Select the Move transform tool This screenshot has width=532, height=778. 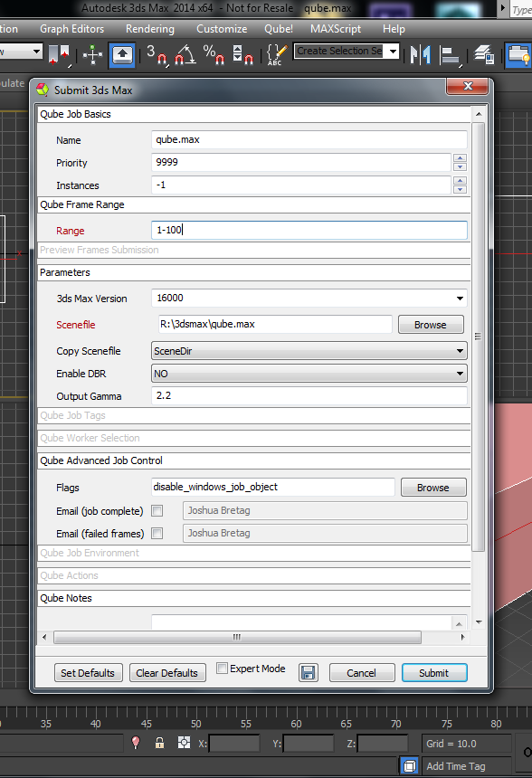(x=92, y=54)
